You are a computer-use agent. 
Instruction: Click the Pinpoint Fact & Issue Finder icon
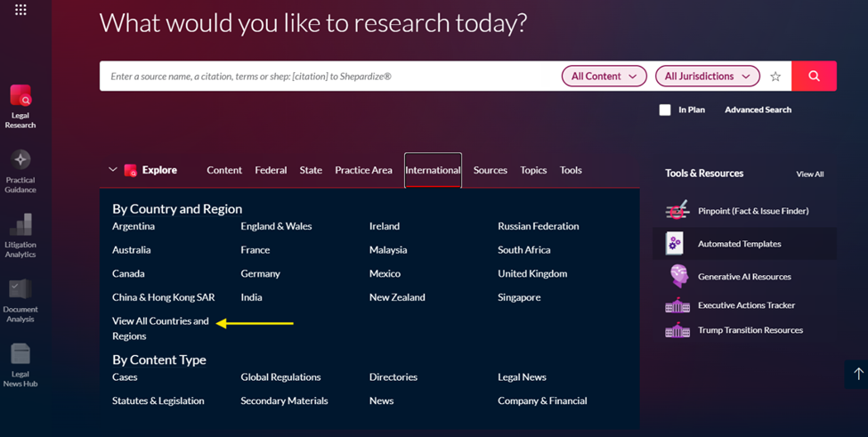(677, 211)
